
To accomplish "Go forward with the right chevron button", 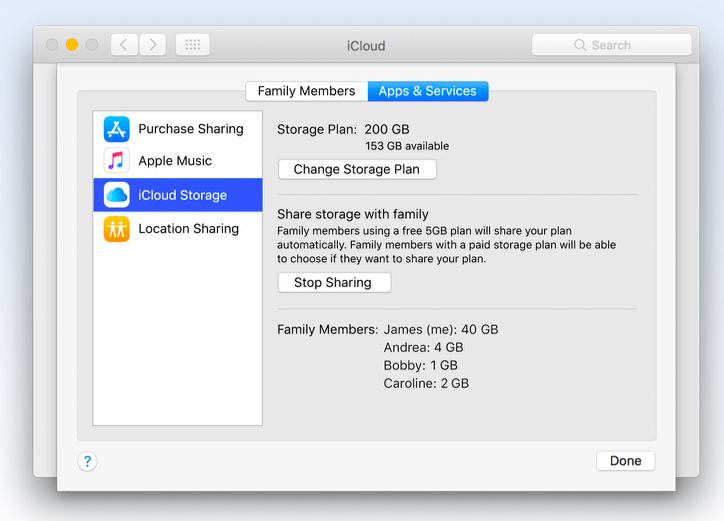I will 153,45.
